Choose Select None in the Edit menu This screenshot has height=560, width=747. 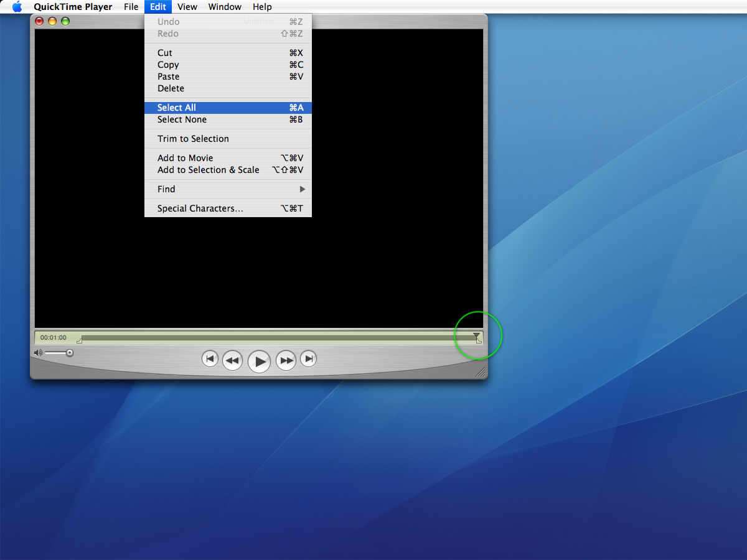click(228, 119)
